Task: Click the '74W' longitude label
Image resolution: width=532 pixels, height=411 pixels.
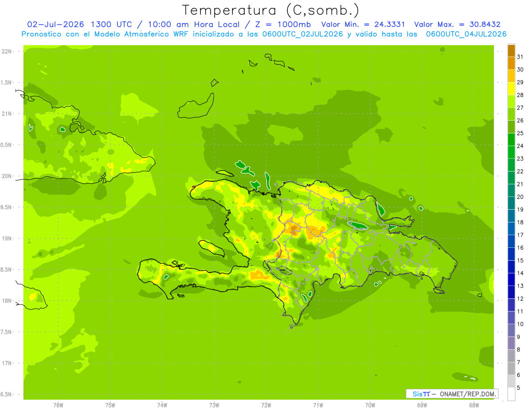Action: [162, 405]
